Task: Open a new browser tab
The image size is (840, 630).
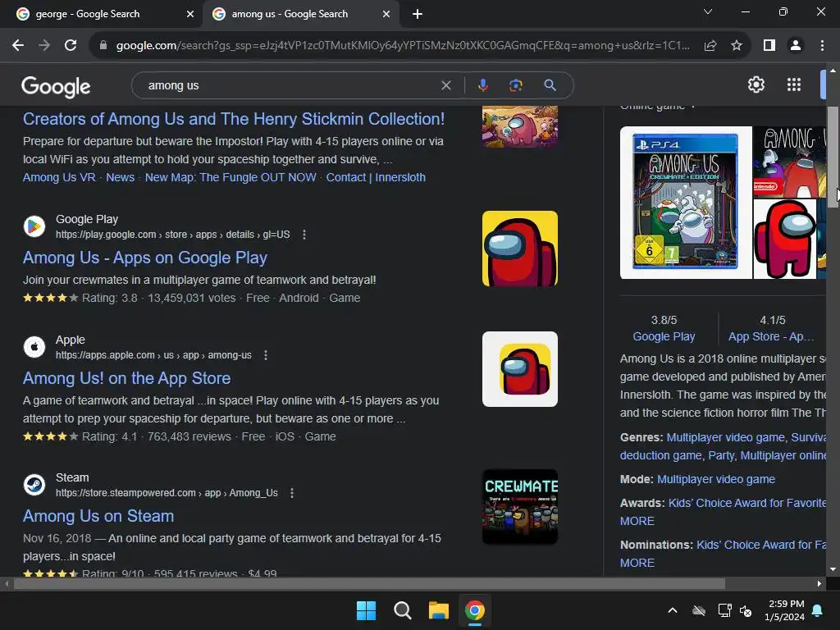Action: 418,14
